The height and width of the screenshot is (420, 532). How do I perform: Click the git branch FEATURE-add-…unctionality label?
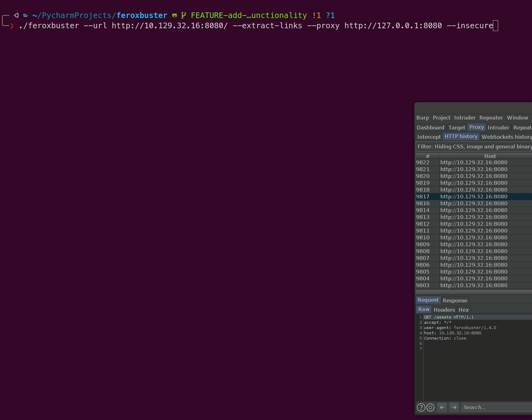tap(249, 16)
